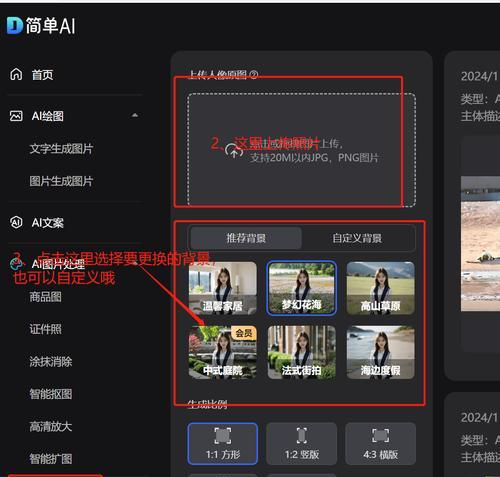Screen dimensions: 500x477
Task: Open the 证件照 sidebar item
Action: click(46, 329)
